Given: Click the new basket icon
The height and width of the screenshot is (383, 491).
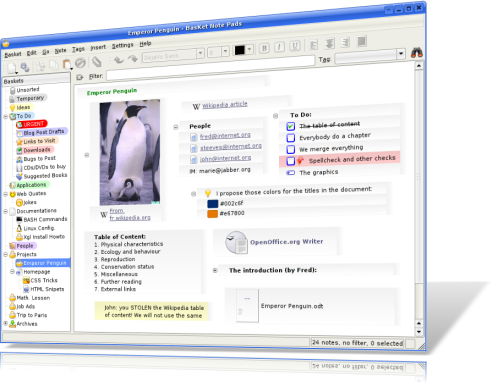Looking at the screenshot, I should 12,68.
